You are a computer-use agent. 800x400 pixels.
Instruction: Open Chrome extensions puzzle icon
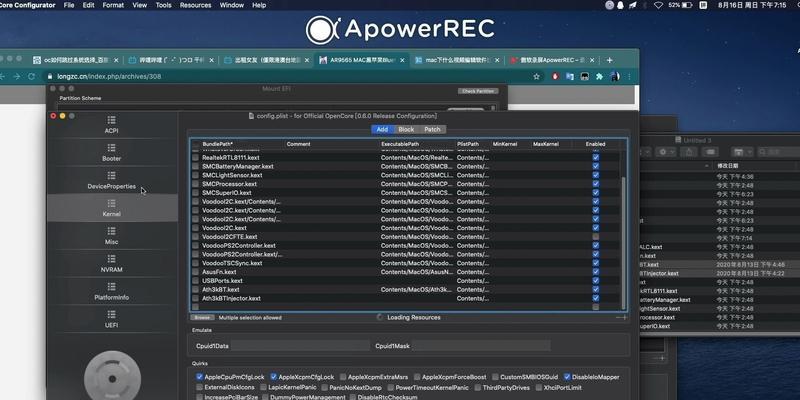pos(599,77)
